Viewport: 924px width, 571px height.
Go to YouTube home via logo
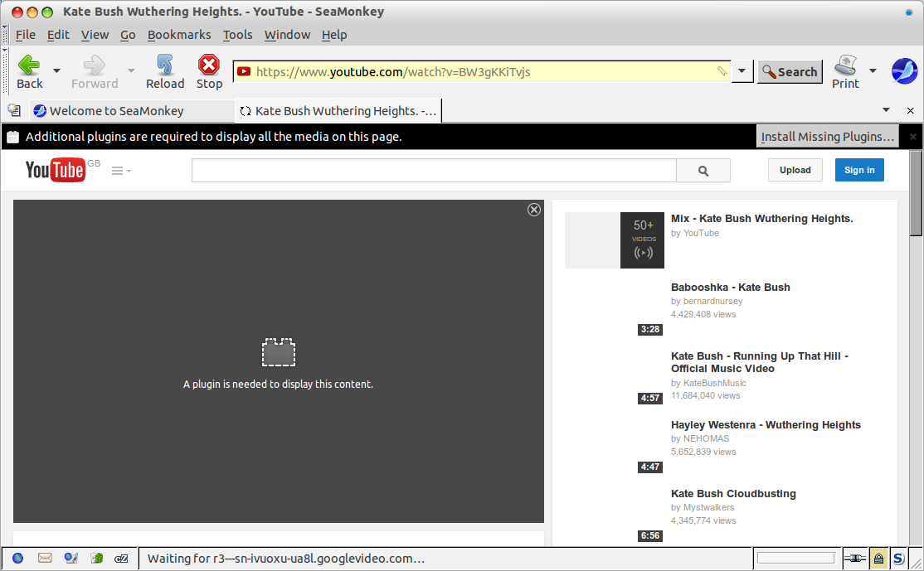pos(56,170)
